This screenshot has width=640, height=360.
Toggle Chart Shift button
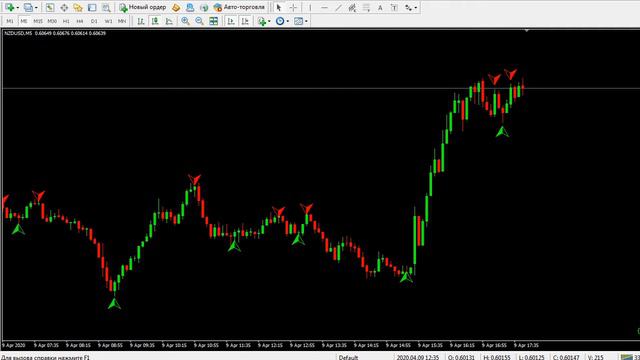point(245,21)
